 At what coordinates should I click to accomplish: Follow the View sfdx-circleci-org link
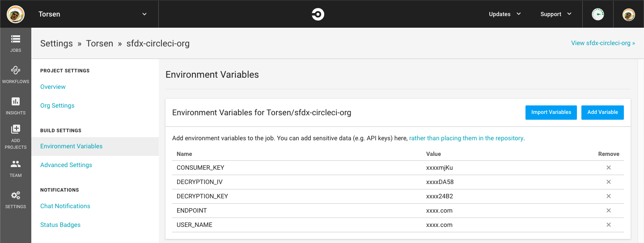(603, 43)
